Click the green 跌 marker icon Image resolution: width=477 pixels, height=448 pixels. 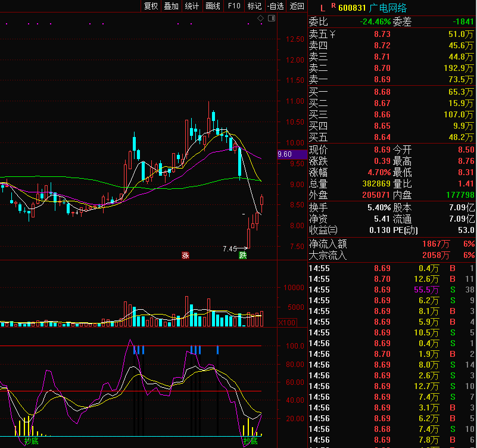pyautogui.click(x=242, y=256)
